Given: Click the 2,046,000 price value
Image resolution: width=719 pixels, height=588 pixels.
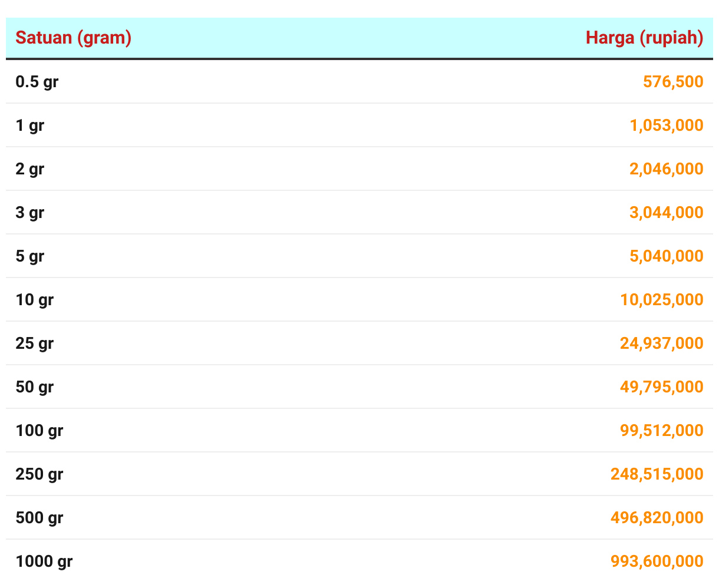Looking at the screenshot, I should (667, 169).
